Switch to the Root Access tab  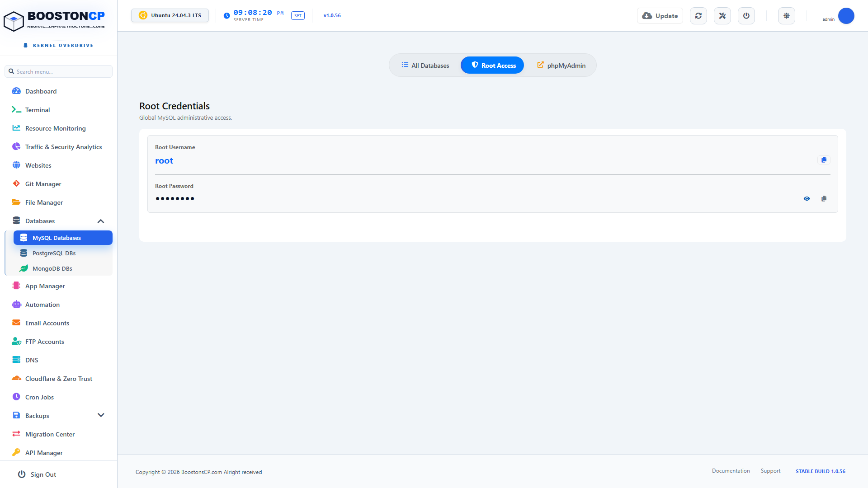pos(492,66)
